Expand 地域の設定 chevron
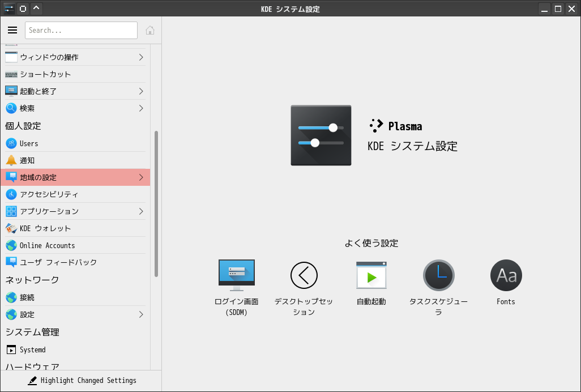Screen dimensions: 581x392 pos(141,177)
